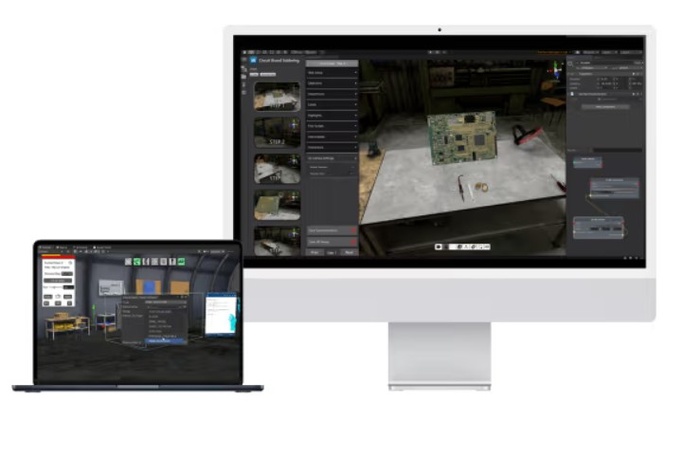Screen dimensions: 700x457
Task: Open the STEP 2 thumbnail
Action: coord(276,131)
